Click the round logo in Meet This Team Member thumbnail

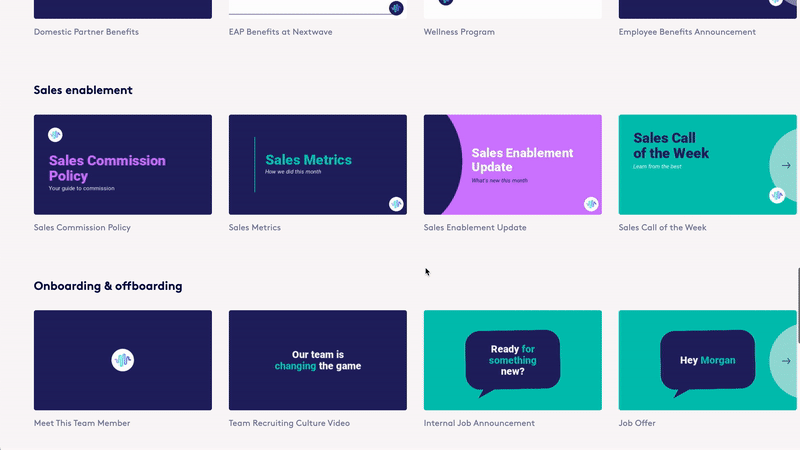pyautogui.click(x=122, y=361)
